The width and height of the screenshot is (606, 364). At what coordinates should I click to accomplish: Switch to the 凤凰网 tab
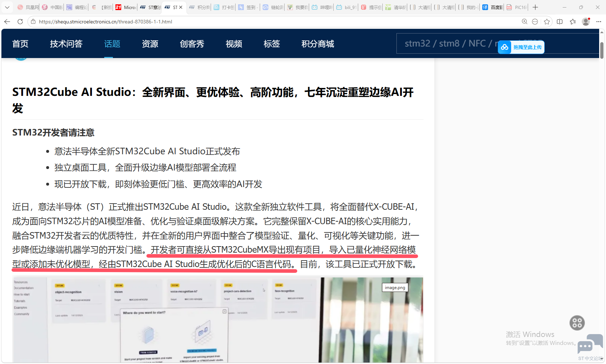coord(28,7)
